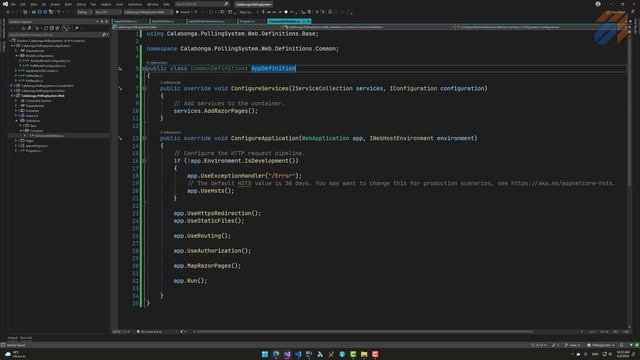Image resolution: width=640 pixels, height=360 pixels.
Task: Open the Project menu
Action: coord(55,4)
